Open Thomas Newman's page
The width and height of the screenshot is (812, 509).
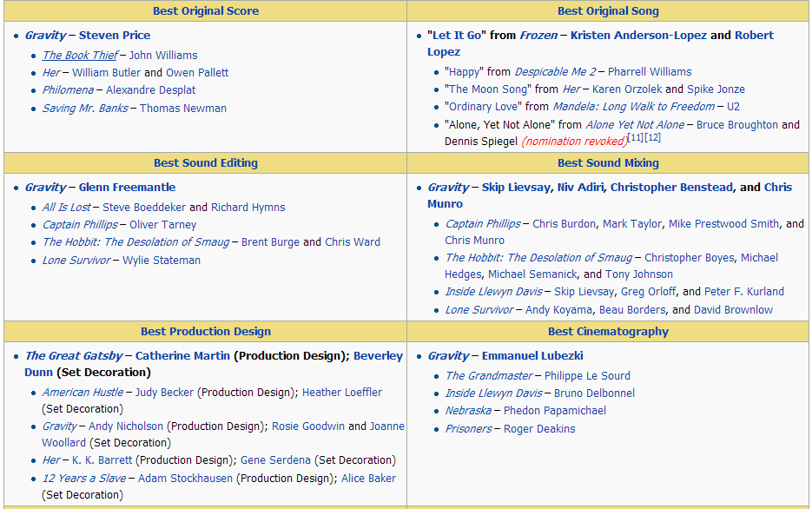point(182,109)
